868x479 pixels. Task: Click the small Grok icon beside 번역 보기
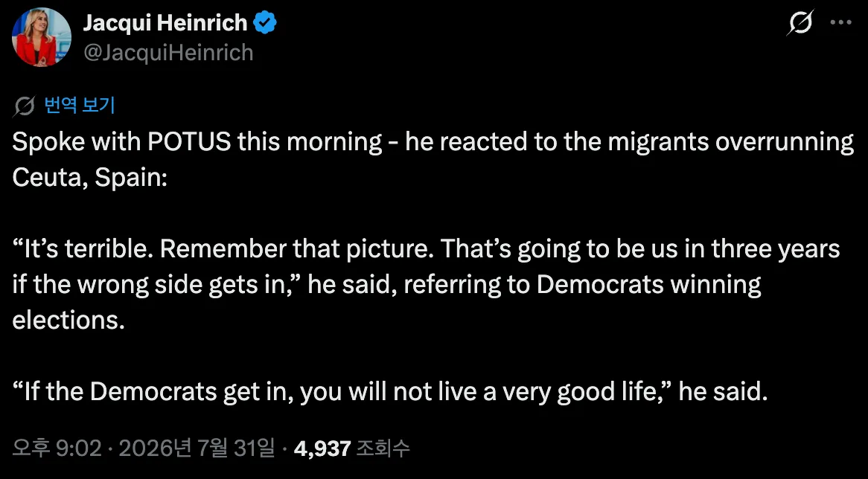click(x=25, y=106)
